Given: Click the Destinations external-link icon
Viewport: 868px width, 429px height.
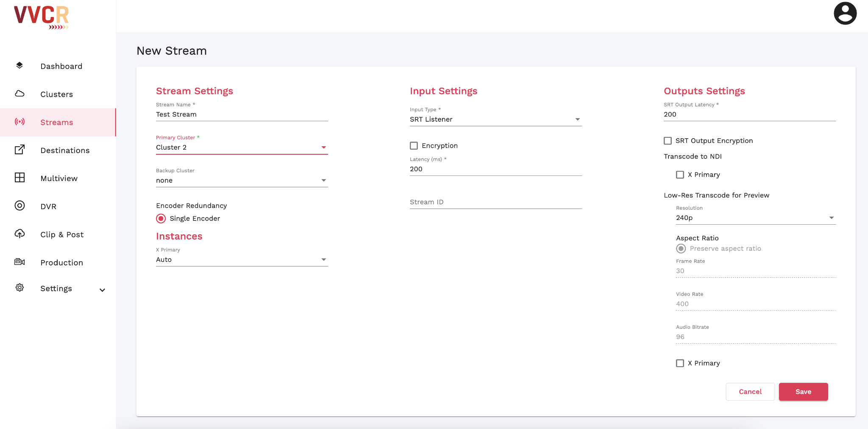Looking at the screenshot, I should pos(19,150).
